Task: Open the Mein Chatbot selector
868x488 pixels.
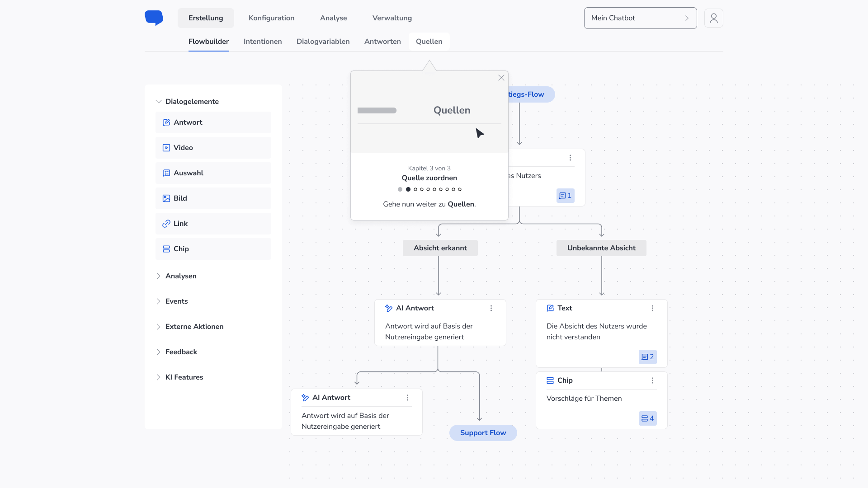Action: 640,18
